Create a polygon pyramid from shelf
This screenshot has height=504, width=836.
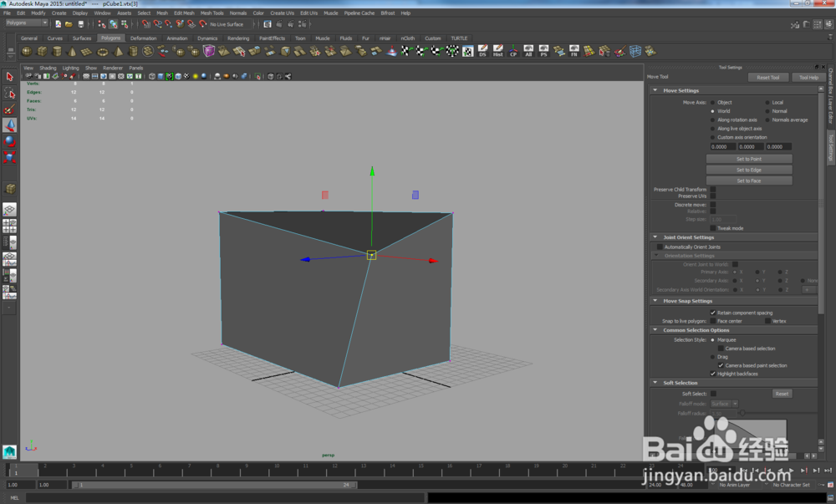pyautogui.click(x=118, y=51)
